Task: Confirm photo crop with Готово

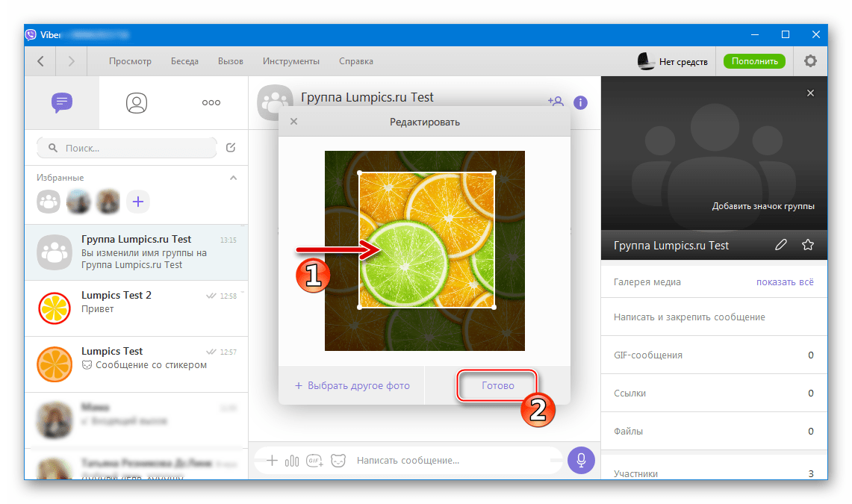Action: click(497, 385)
